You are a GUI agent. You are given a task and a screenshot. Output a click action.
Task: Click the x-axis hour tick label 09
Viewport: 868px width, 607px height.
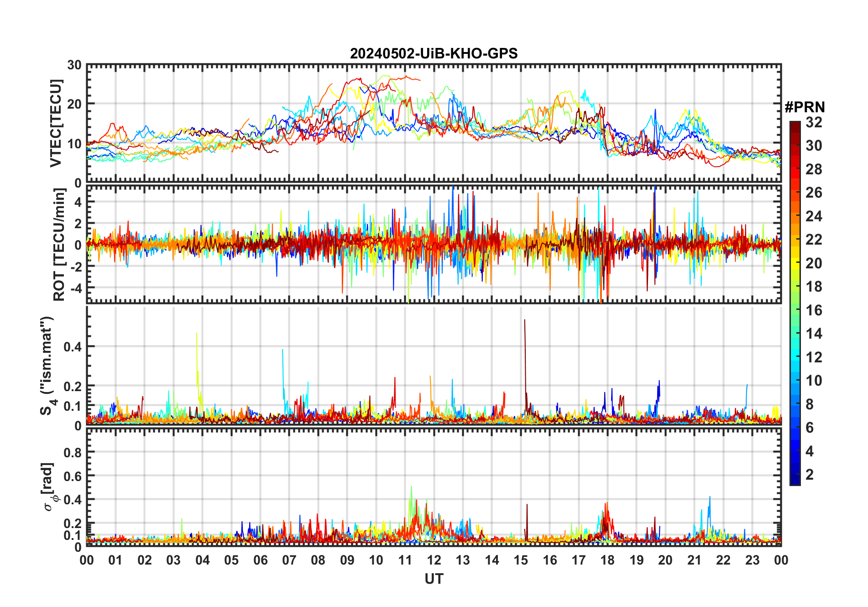pyautogui.click(x=347, y=560)
